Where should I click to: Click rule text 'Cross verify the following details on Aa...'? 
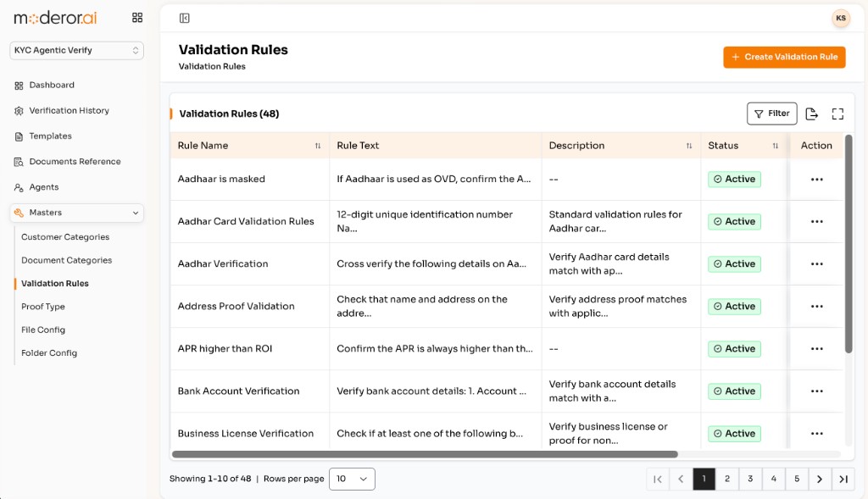pos(431,263)
